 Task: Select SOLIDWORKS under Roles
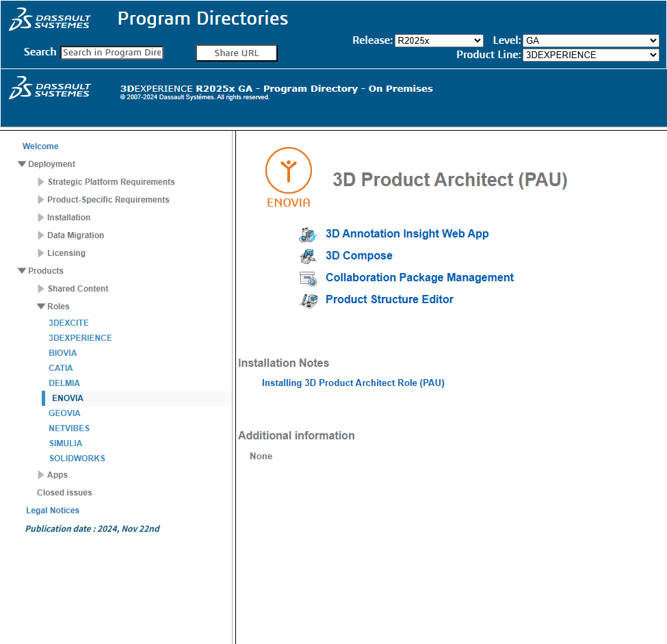(x=77, y=459)
